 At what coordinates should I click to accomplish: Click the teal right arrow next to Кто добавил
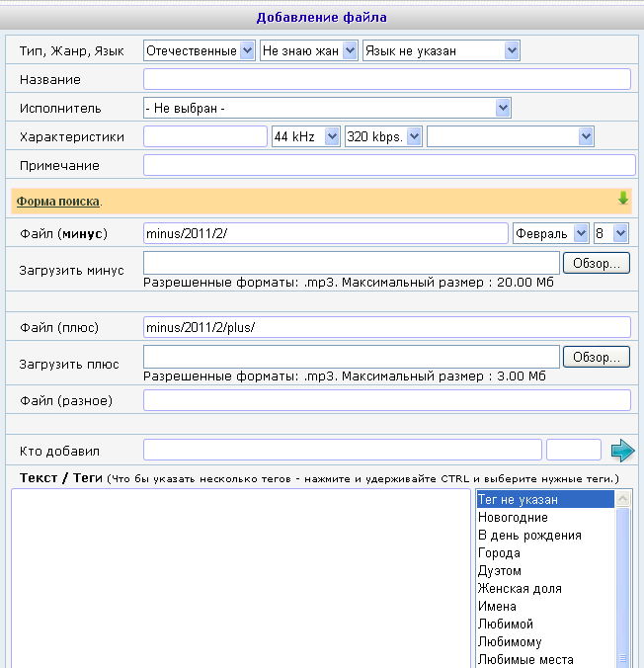click(622, 451)
